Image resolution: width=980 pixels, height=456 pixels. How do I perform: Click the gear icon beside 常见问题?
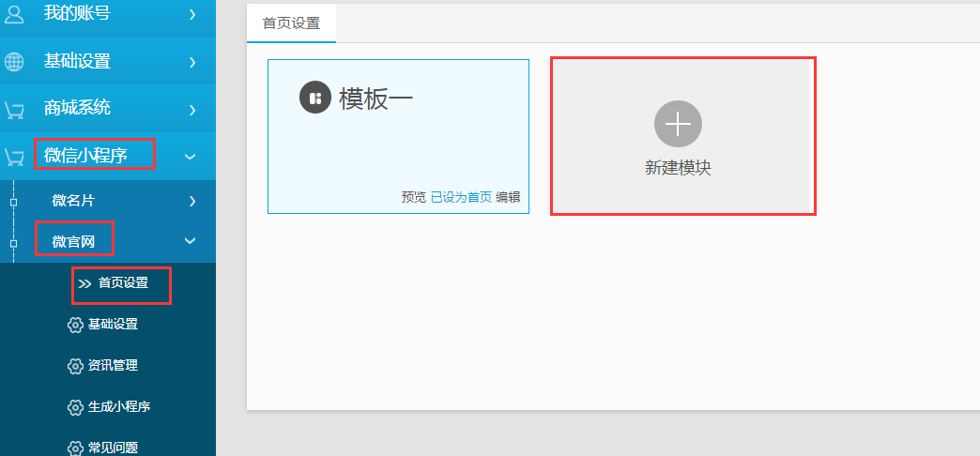[x=75, y=448]
